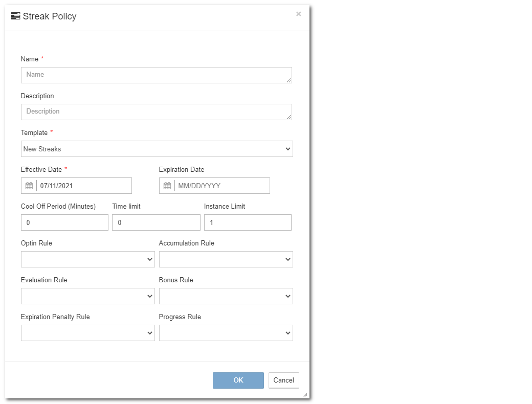
Task: Click the Cancel button
Action: [x=283, y=380]
